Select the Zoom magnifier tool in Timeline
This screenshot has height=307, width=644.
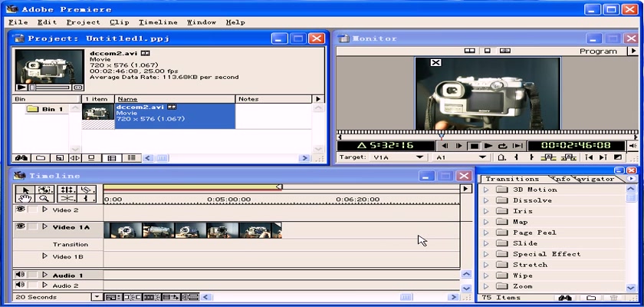click(45, 199)
